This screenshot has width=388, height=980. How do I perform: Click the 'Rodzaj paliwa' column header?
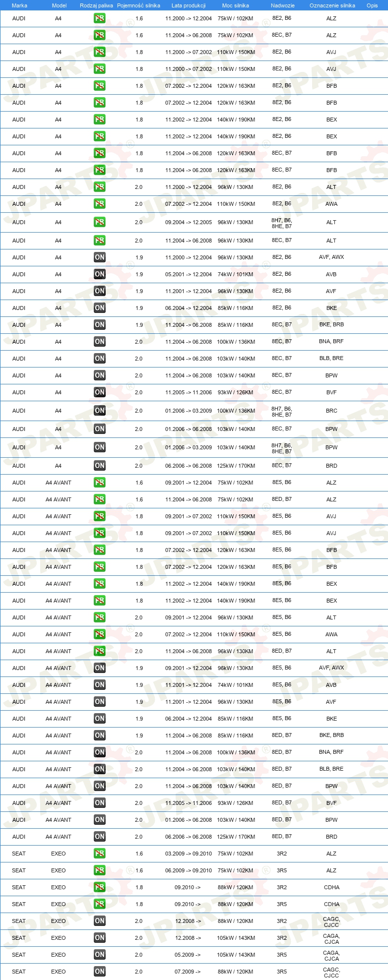96,5
